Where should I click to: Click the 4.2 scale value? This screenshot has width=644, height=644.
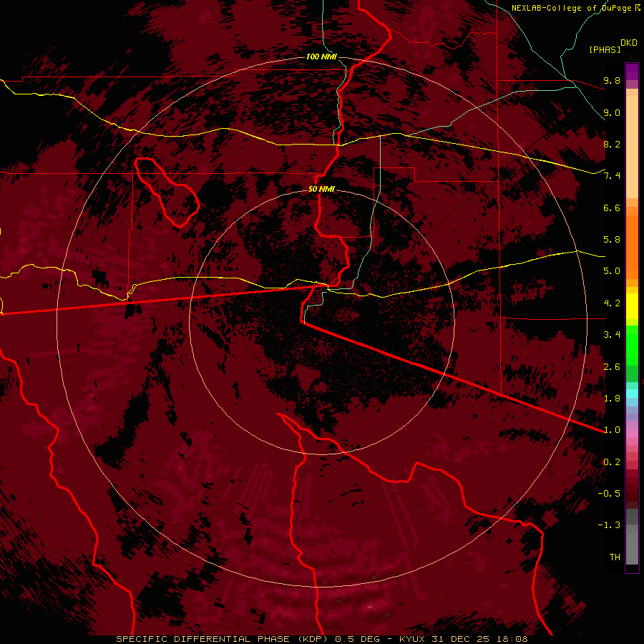coord(612,303)
